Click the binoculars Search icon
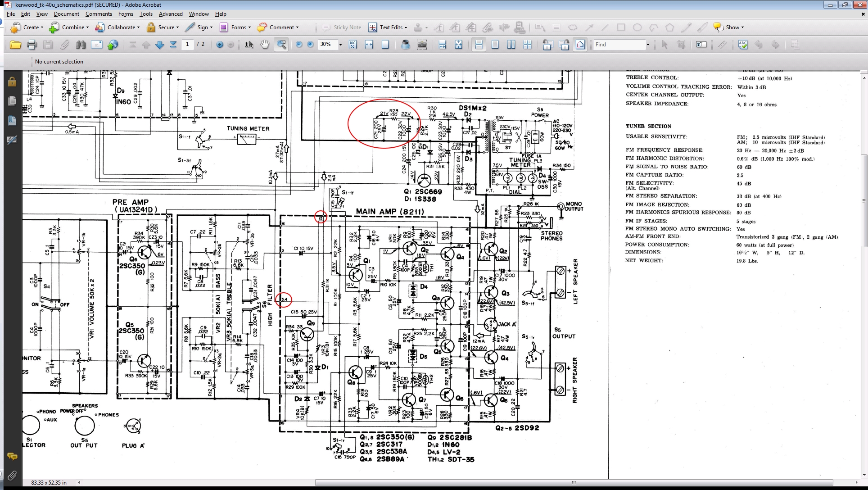This screenshot has width=868, height=490. point(81,45)
